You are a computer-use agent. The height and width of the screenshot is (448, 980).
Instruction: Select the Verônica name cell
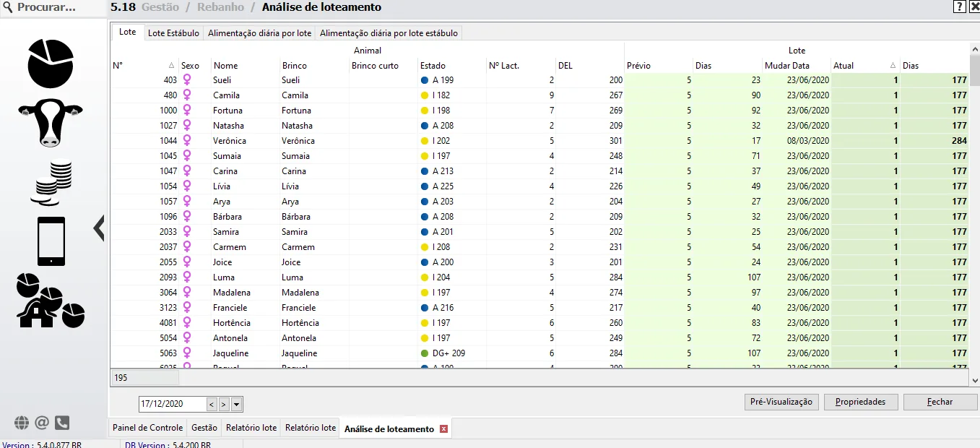[x=245, y=141]
